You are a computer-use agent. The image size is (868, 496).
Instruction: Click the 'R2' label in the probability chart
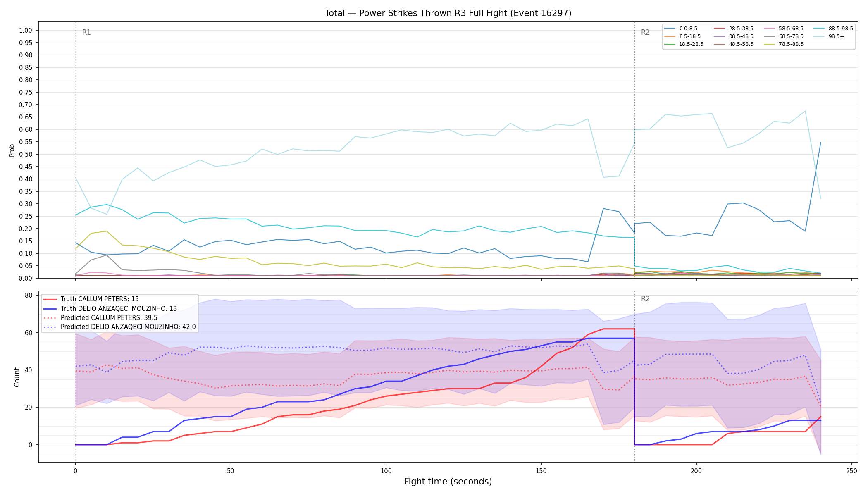pyautogui.click(x=645, y=32)
